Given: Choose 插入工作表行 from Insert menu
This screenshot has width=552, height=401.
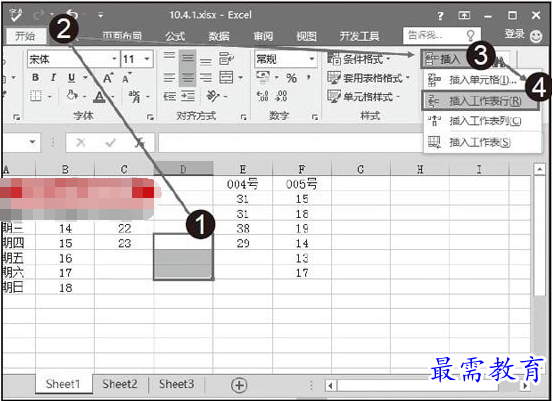Looking at the screenshot, I should [480, 101].
